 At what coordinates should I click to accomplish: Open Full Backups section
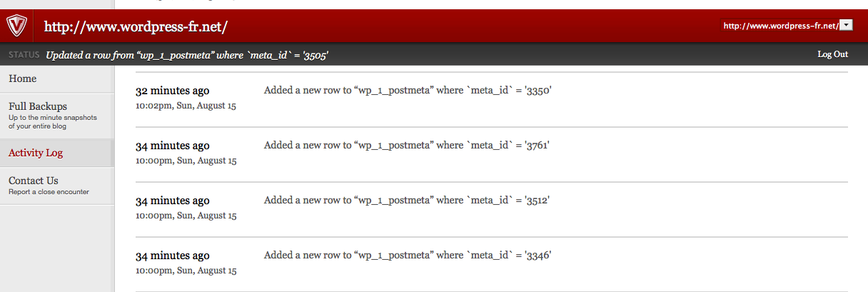[x=38, y=106]
